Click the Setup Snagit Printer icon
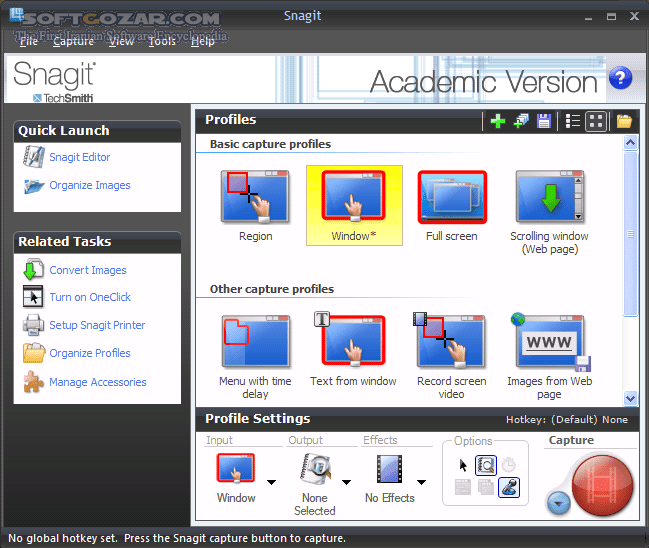 click(33, 325)
